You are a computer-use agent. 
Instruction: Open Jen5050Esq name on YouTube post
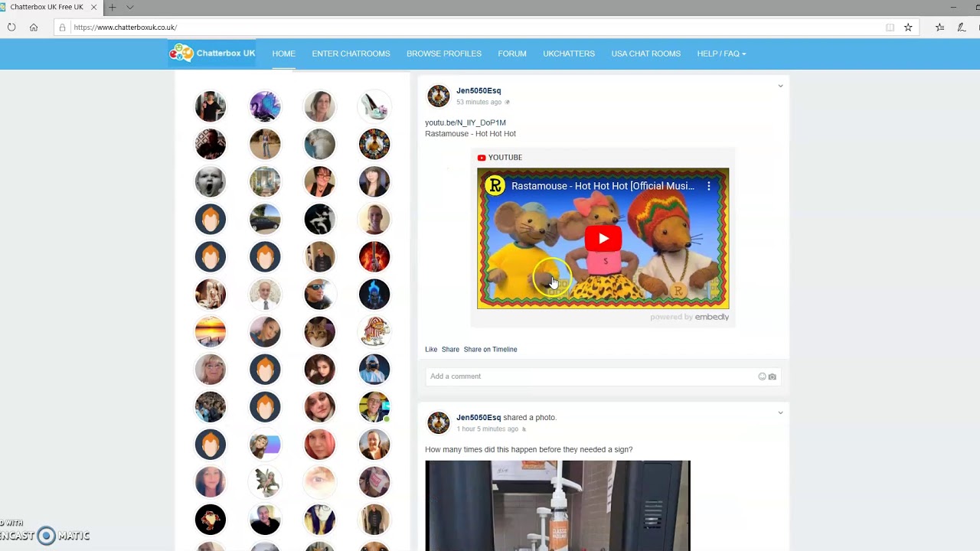pyautogui.click(x=479, y=90)
